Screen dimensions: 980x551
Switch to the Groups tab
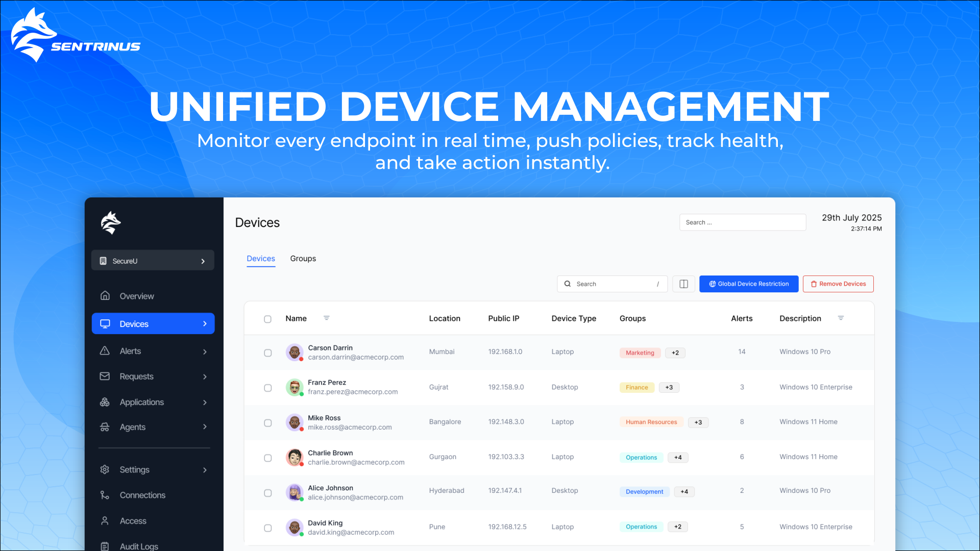[x=303, y=259]
